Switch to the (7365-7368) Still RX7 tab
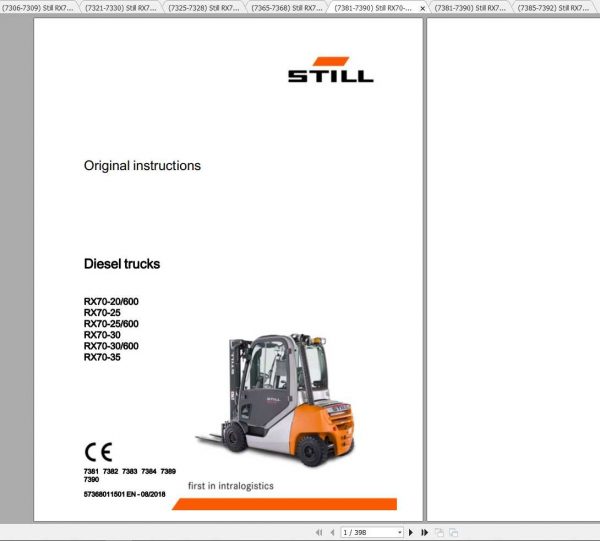 [287, 8]
